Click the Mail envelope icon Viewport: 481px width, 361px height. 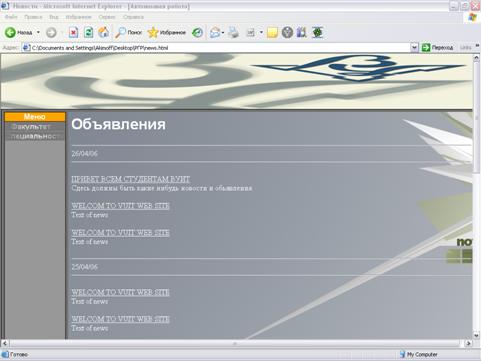click(x=215, y=32)
